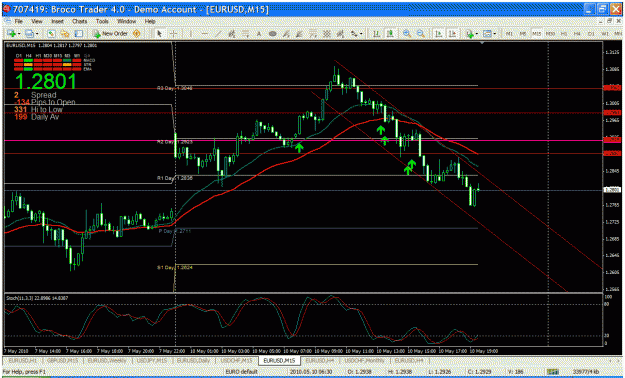625x378 pixels.
Task: Select the horizontal line drawing tool
Action: coord(204,34)
